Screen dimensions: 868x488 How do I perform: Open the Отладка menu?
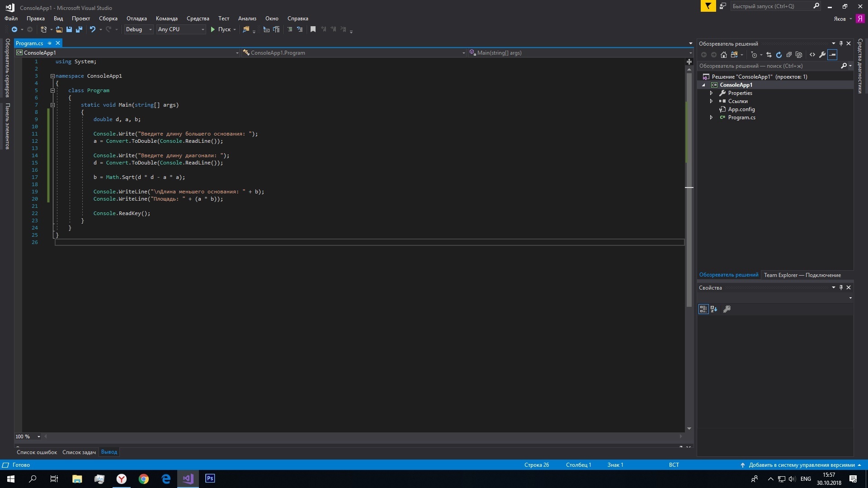pyautogui.click(x=137, y=19)
